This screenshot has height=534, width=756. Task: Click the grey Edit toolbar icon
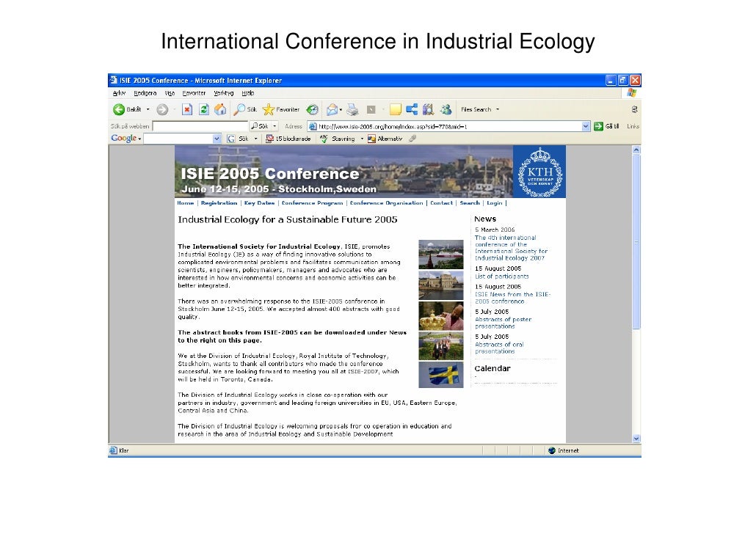371,110
